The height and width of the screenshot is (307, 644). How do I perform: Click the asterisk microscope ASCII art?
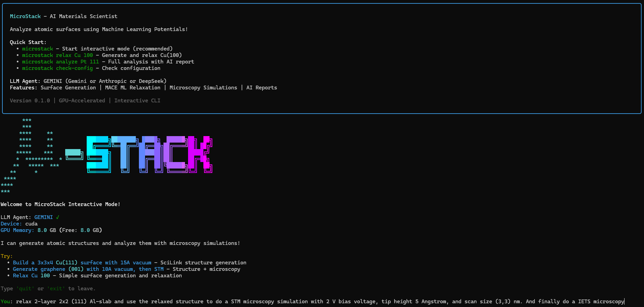tap(32, 156)
